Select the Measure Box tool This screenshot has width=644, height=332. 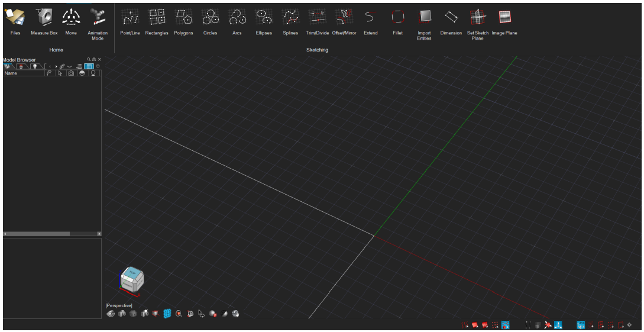(x=44, y=21)
